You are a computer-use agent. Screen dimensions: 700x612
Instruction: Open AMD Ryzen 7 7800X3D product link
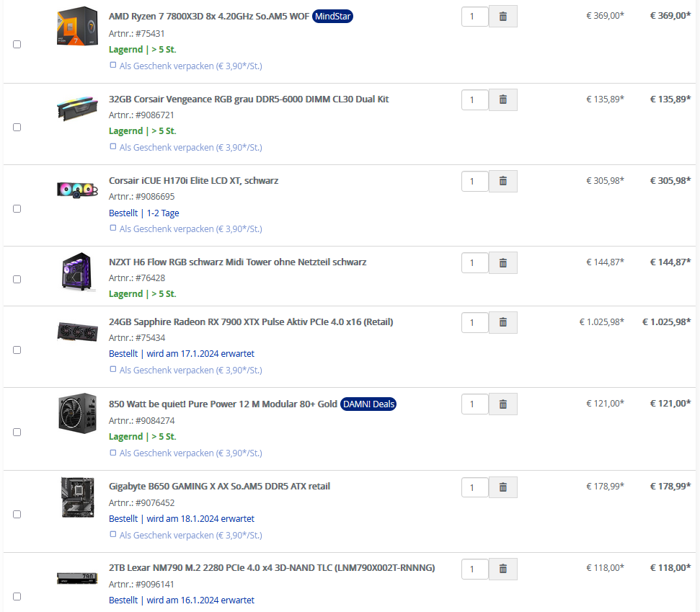click(x=209, y=17)
